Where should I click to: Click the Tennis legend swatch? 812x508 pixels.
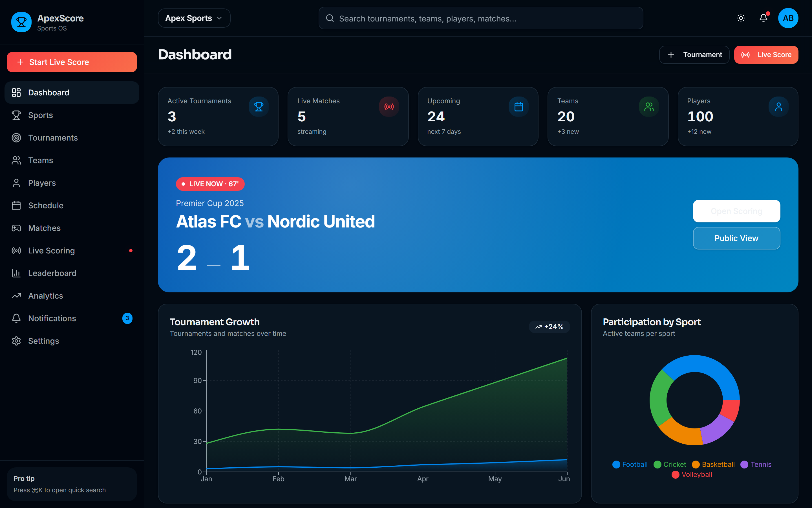coord(744,464)
